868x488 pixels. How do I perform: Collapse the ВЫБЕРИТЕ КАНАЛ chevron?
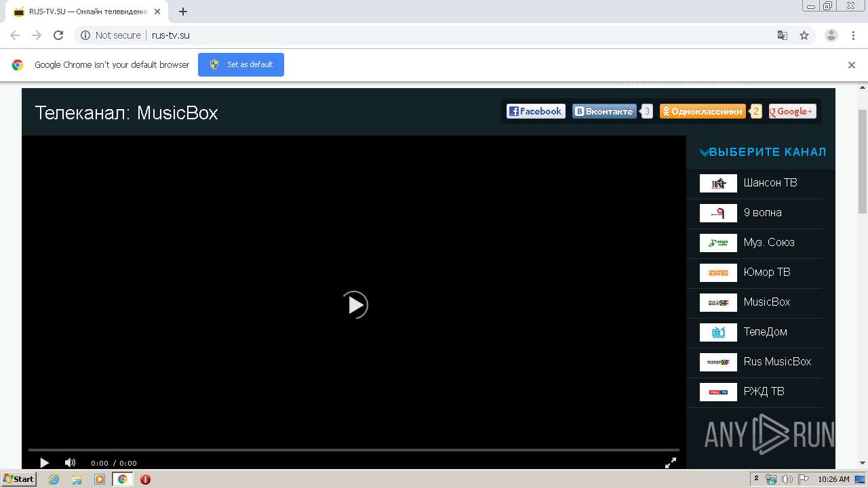[704, 152]
